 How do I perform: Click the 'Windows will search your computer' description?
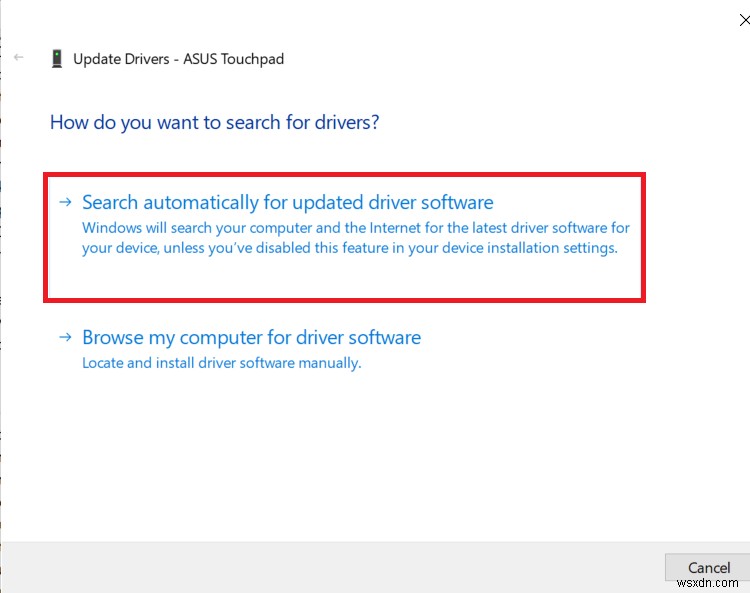point(356,238)
